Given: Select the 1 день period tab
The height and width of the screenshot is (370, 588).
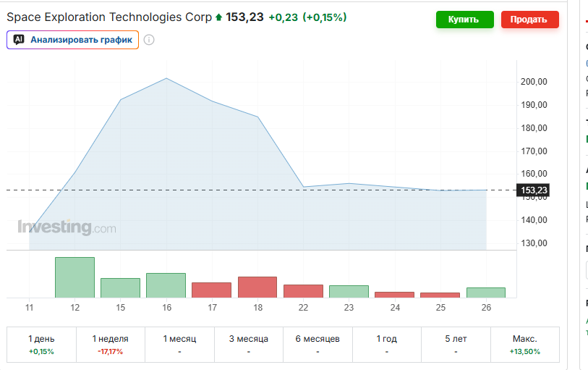Looking at the screenshot, I should (x=41, y=345).
